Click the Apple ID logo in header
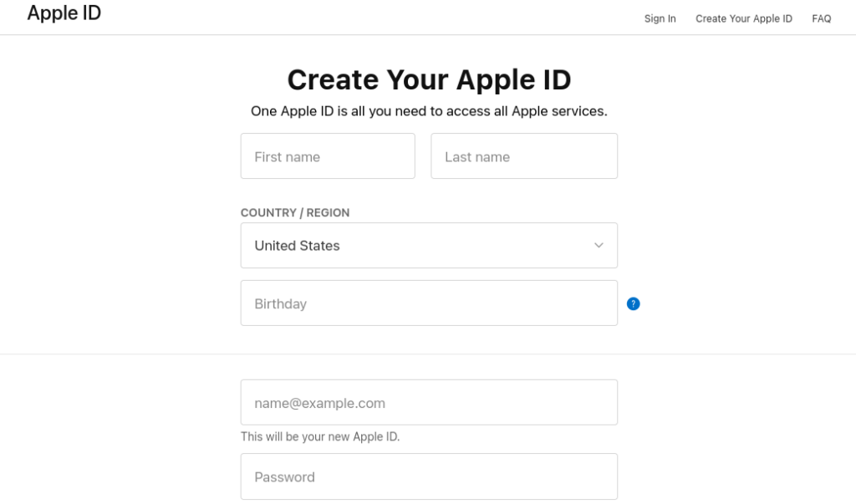Screen dimensions: 856x504 click(x=64, y=13)
